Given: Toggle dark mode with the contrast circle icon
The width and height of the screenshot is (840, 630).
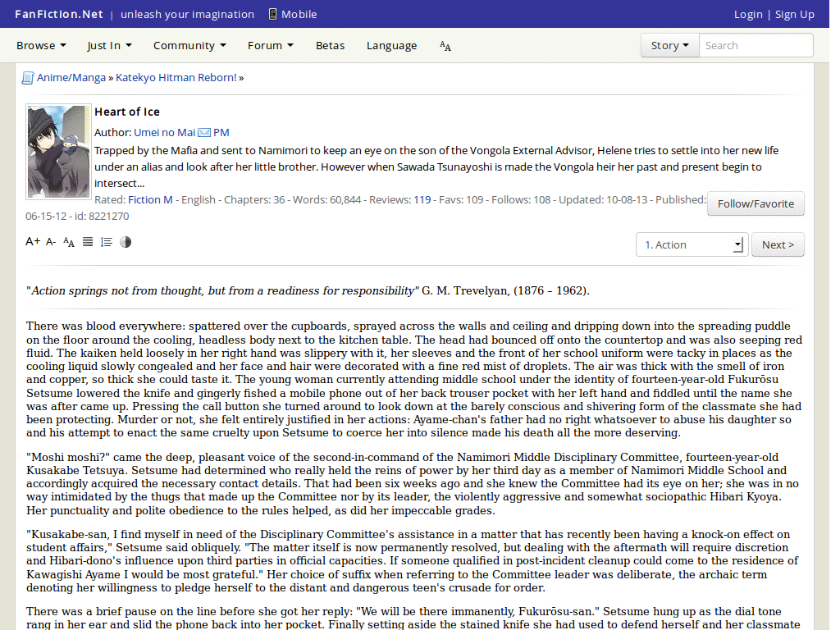Looking at the screenshot, I should pyautogui.click(x=125, y=241).
